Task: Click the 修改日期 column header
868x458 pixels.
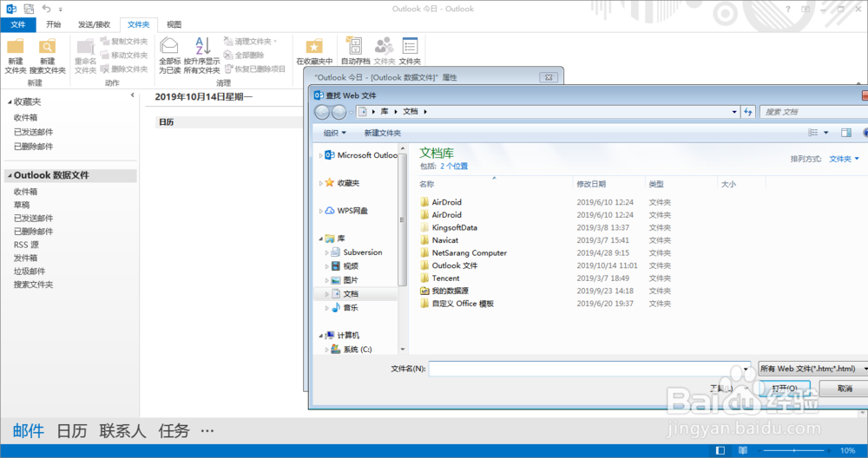Action: (590, 184)
